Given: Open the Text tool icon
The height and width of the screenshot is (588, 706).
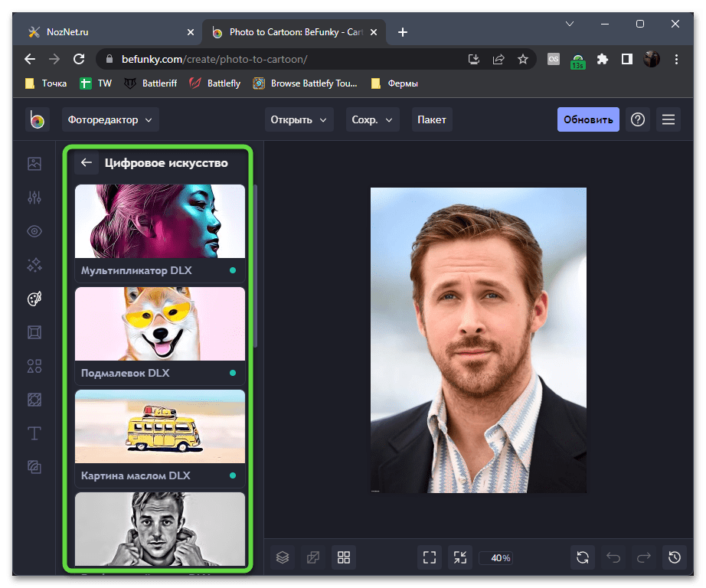Looking at the screenshot, I should point(34,433).
